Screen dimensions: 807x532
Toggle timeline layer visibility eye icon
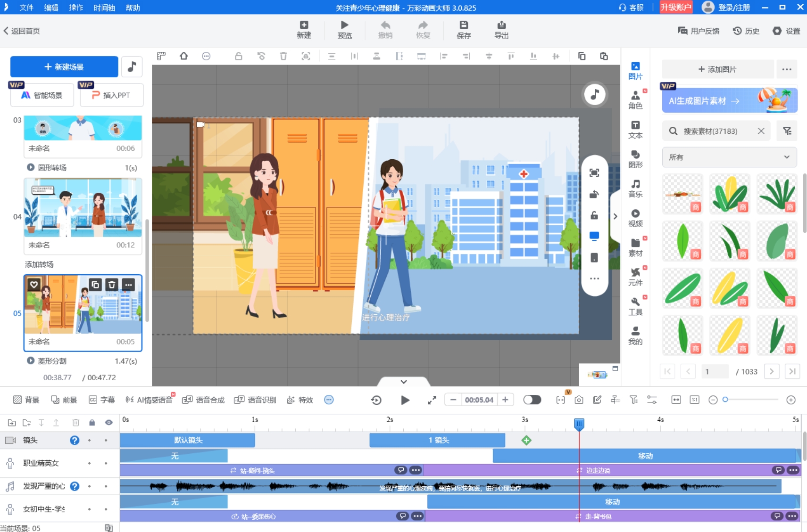(108, 423)
